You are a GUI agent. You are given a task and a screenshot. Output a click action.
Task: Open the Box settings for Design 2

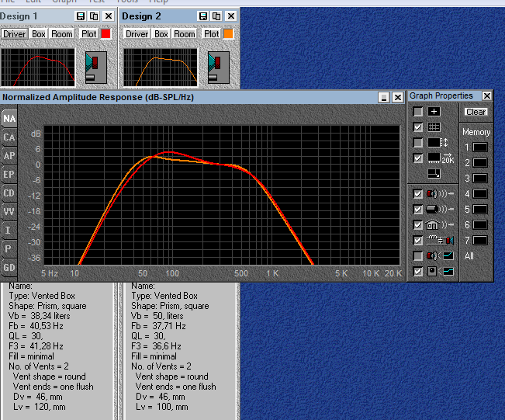[x=161, y=34]
